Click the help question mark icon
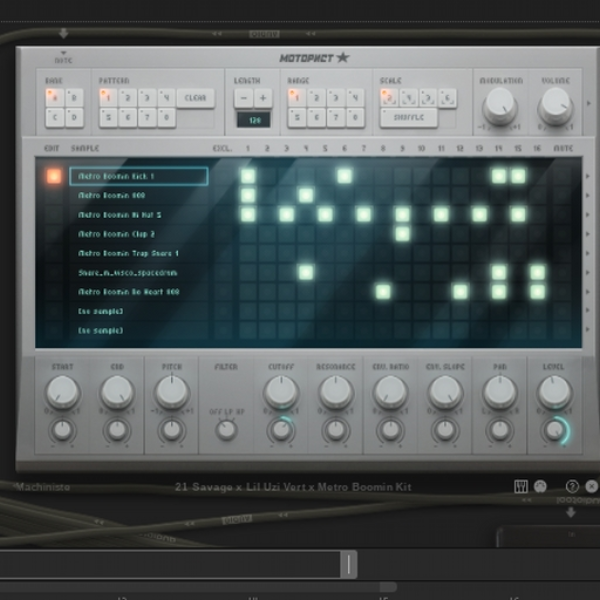 click(572, 486)
